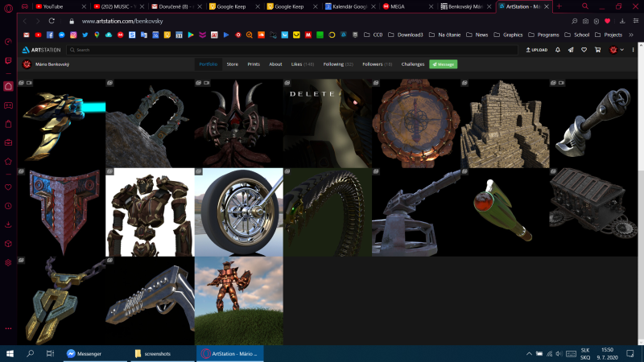Open the Windows Start menu
Screen dimensions: 644x362
pyautogui.click(x=10, y=353)
